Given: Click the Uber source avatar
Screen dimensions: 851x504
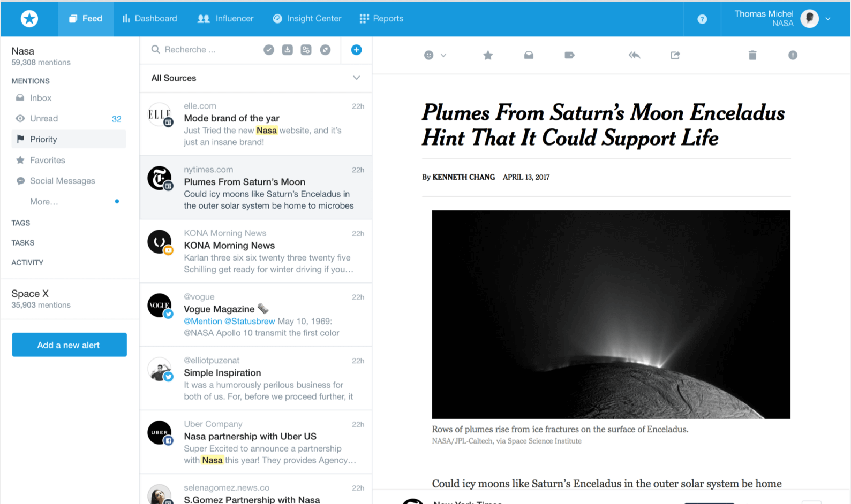Looking at the screenshot, I should (160, 432).
